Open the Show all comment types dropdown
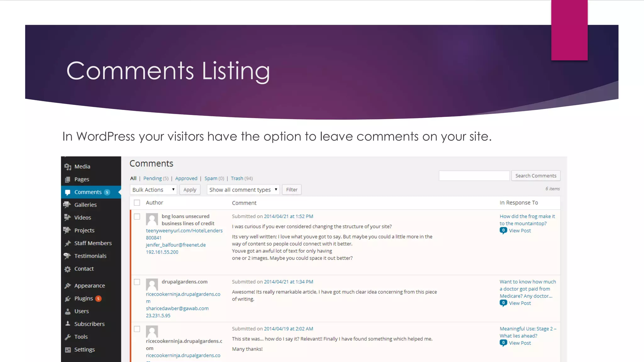The width and height of the screenshot is (644, 362). 243,190
